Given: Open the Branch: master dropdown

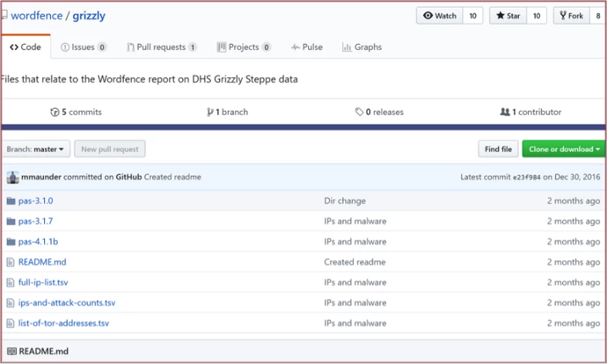Looking at the screenshot, I should 35,149.
